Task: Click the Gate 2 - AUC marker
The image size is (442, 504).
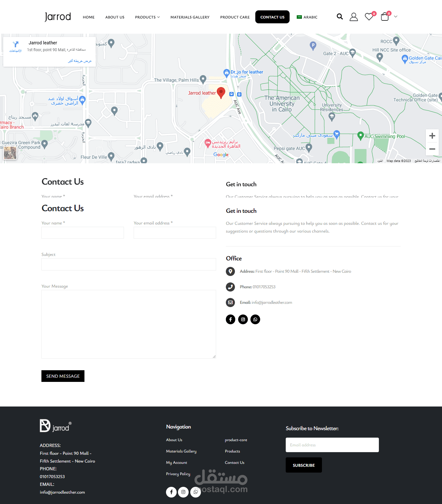Action: click(x=353, y=53)
